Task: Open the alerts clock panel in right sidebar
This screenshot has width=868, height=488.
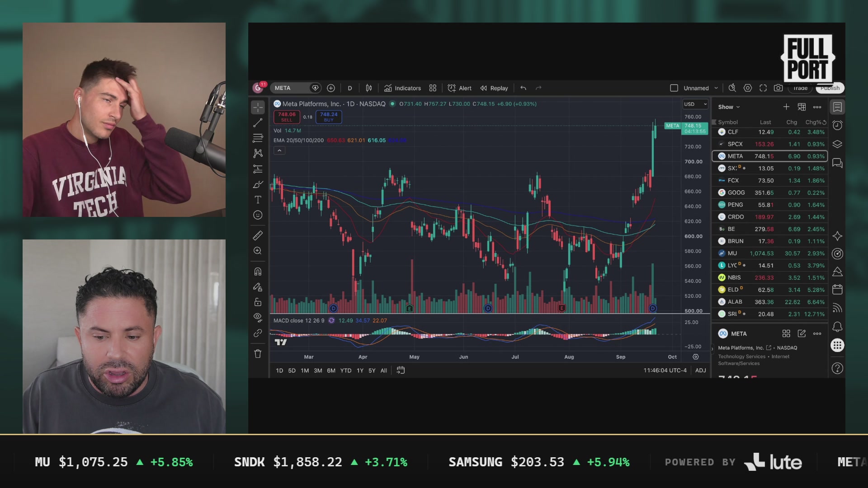Action: click(x=837, y=126)
